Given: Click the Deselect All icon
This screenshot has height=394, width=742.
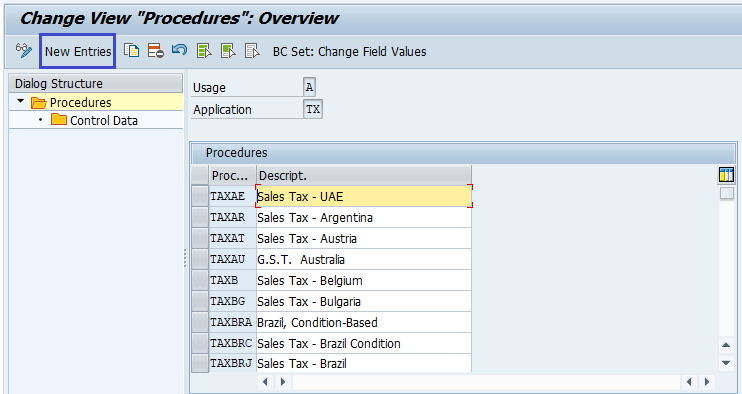Looking at the screenshot, I should [252, 51].
